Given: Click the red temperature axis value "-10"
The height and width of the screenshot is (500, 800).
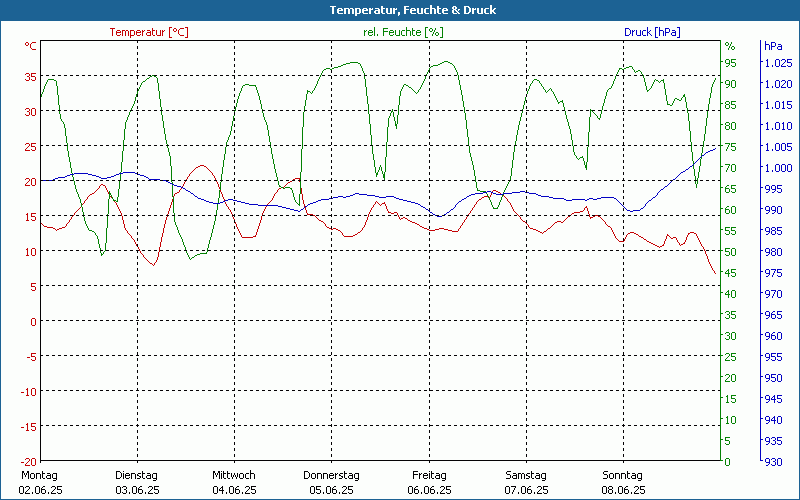Looking at the screenshot, I should (x=28, y=392).
